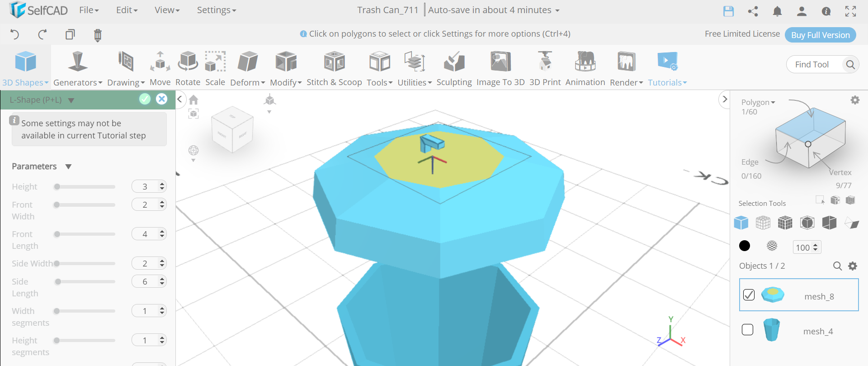Image resolution: width=868 pixels, height=366 pixels.
Task: Cancel the L-Shape panel
Action: pos(161,99)
